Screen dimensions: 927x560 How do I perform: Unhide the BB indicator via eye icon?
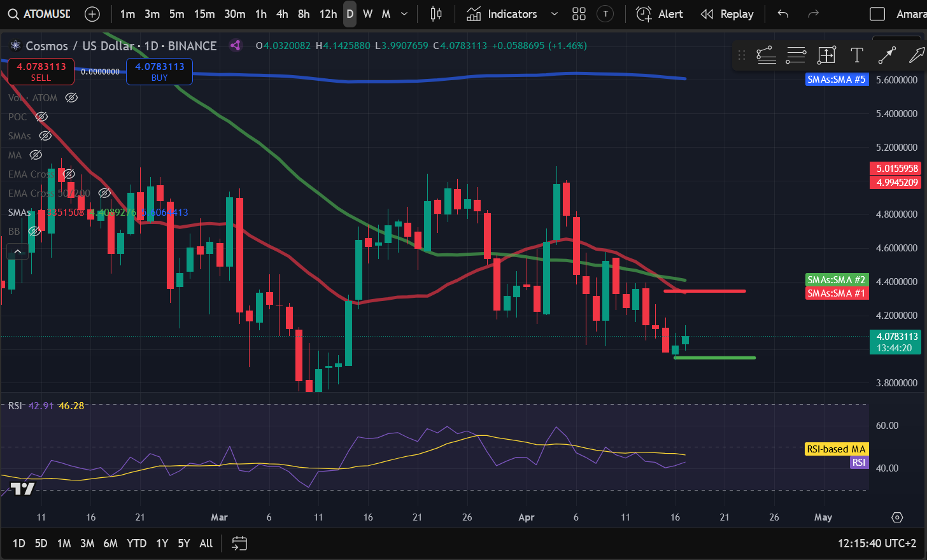pyautogui.click(x=35, y=232)
